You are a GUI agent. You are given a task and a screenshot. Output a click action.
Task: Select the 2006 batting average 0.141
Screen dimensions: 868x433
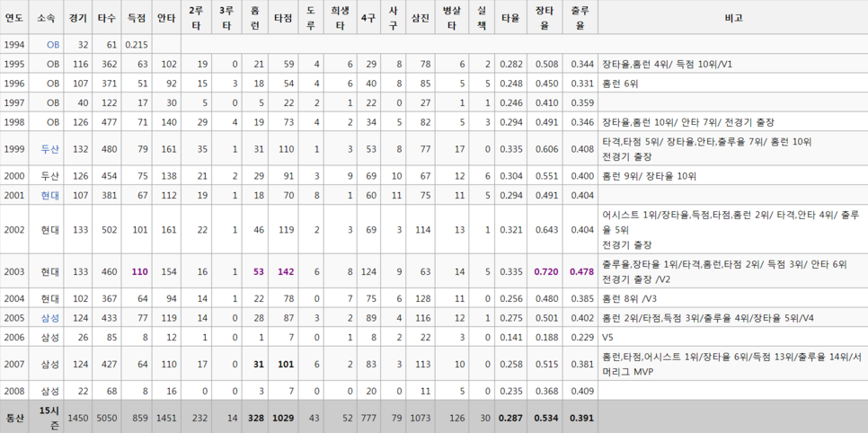[x=511, y=337]
